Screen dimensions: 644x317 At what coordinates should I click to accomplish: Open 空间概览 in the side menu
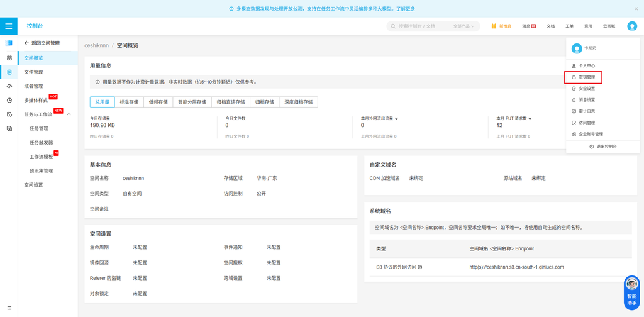[48, 58]
